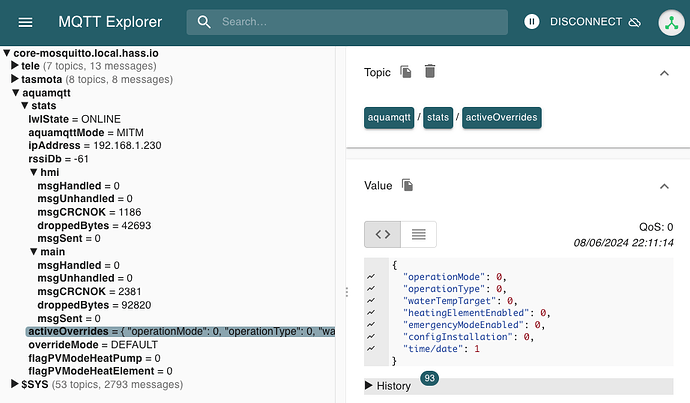Image resolution: width=690 pixels, height=403 pixels.
Task: Expand the tele topic tree
Action: pyautogui.click(x=15, y=66)
